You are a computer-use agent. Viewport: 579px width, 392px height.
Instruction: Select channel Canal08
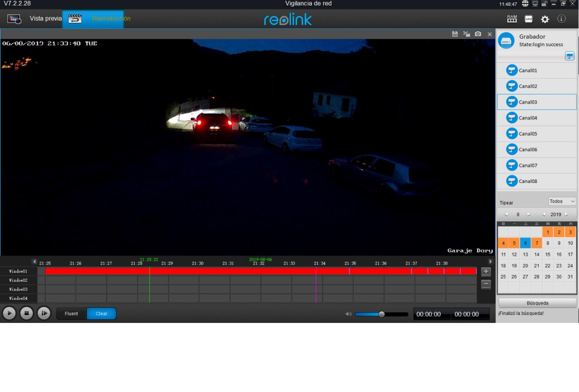[x=537, y=181]
